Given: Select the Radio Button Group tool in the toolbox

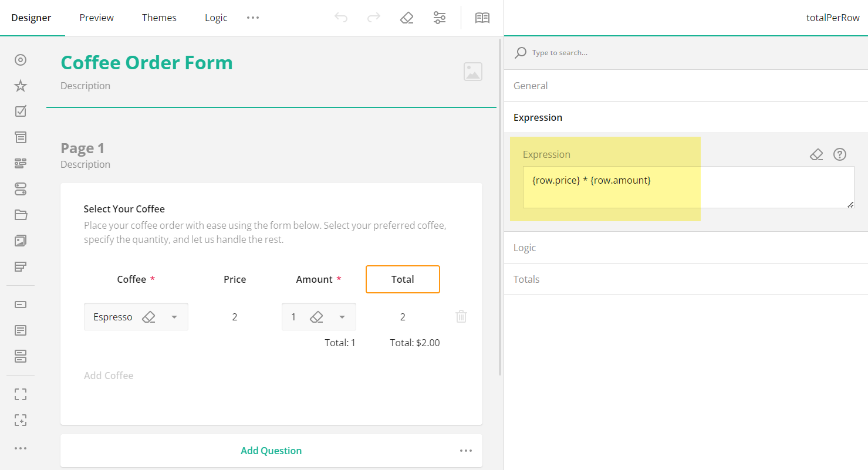Looking at the screenshot, I should tap(21, 60).
